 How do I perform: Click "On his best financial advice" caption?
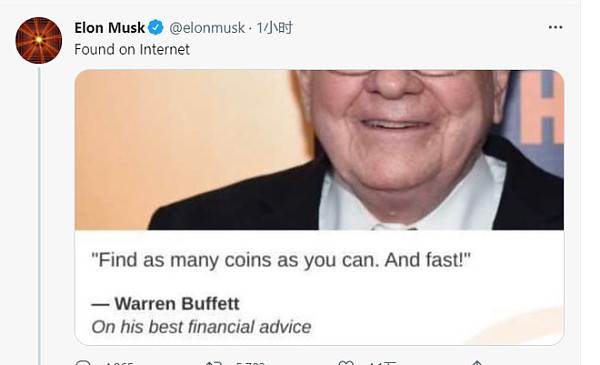click(201, 327)
